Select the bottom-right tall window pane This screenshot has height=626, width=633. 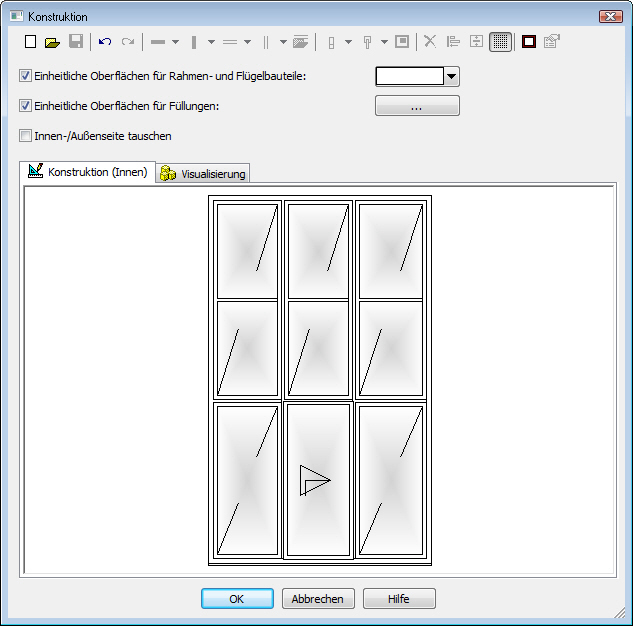click(390, 480)
